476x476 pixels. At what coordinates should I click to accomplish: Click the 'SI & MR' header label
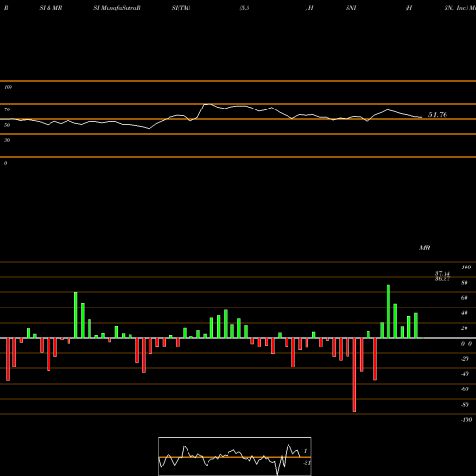[50, 8]
